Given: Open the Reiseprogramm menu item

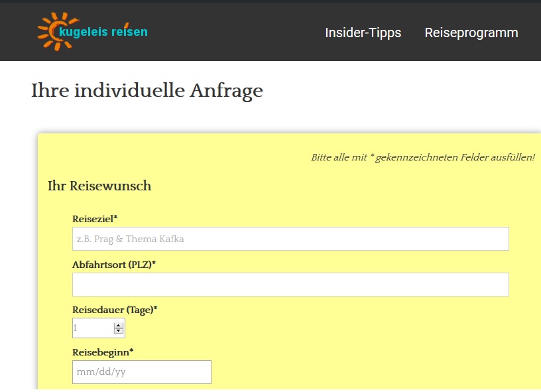Looking at the screenshot, I should (x=471, y=33).
